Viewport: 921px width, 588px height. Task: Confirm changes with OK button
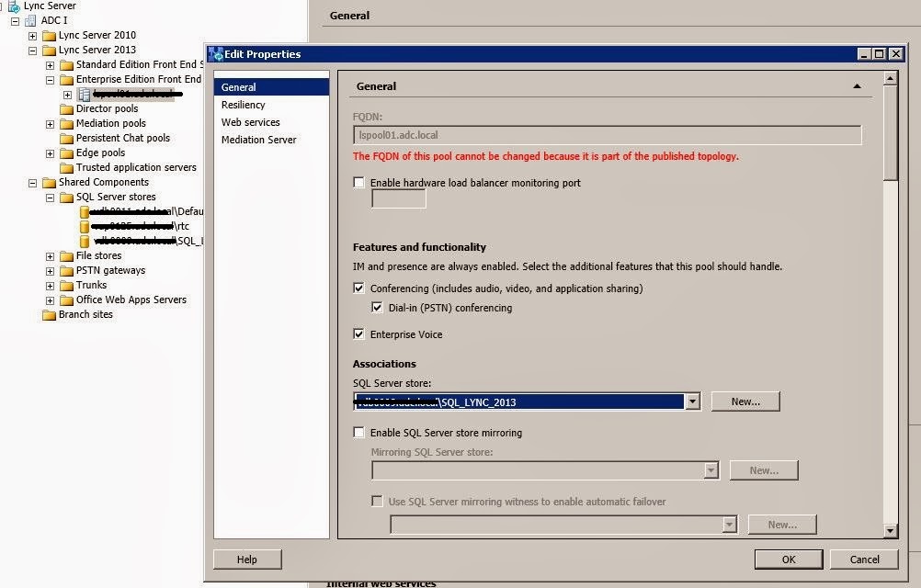[x=789, y=560]
